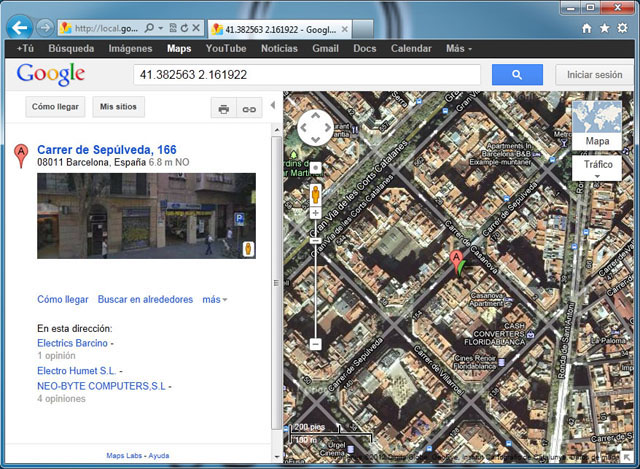Click the coordinates search box
640x469 pixels.
[307, 75]
